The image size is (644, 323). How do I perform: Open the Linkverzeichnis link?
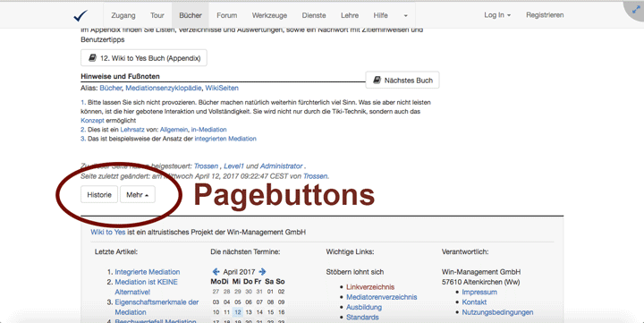point(370,287)
